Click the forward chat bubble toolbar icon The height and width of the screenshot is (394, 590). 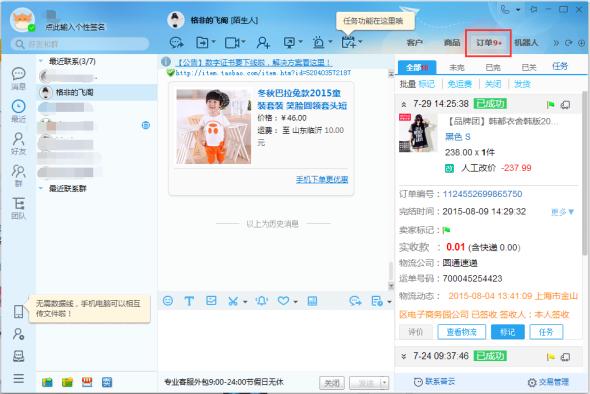[x=176, y=43]
